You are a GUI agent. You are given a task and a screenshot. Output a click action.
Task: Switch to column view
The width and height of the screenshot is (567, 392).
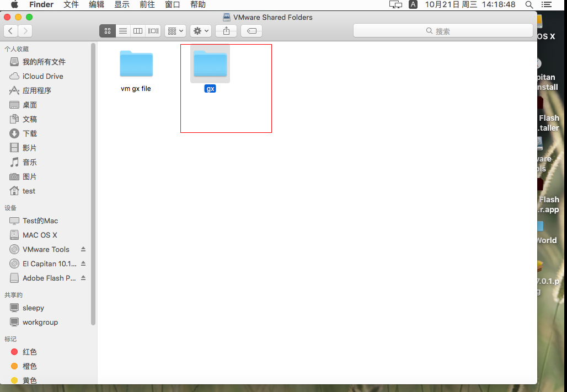[x=138, y=31]
